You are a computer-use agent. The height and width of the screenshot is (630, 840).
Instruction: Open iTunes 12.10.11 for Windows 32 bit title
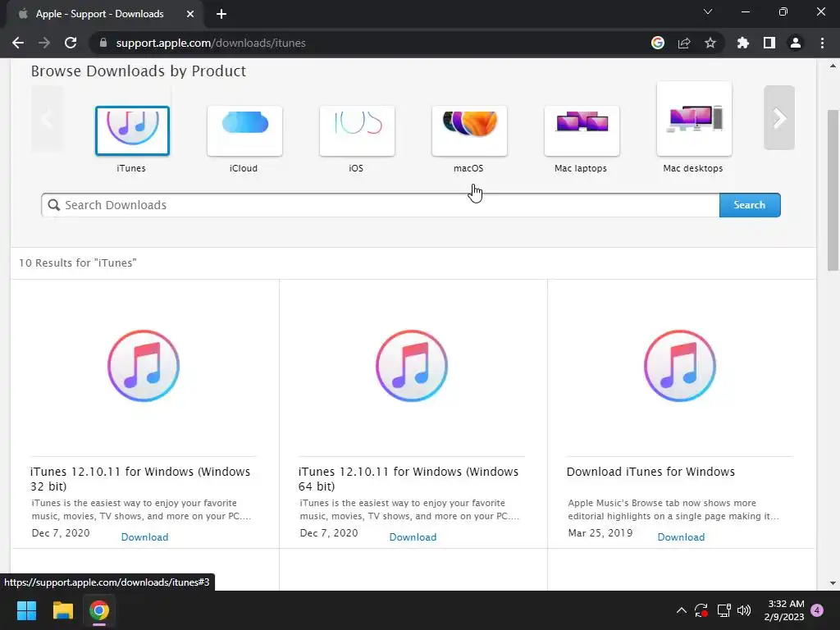point(140,479)
